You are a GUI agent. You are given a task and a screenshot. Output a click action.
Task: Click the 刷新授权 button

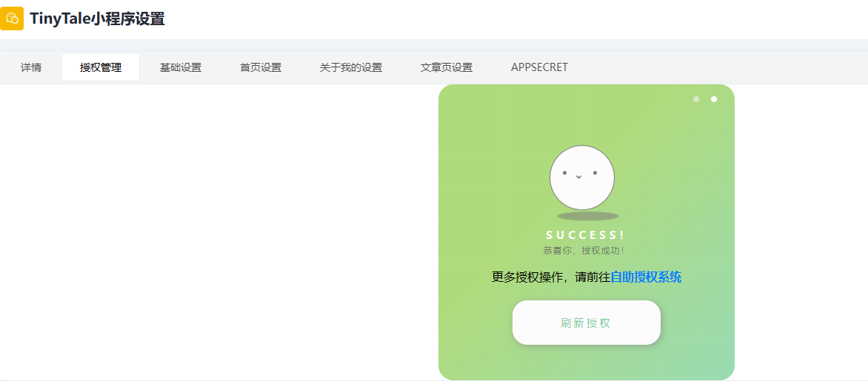[x=587, y=323]
